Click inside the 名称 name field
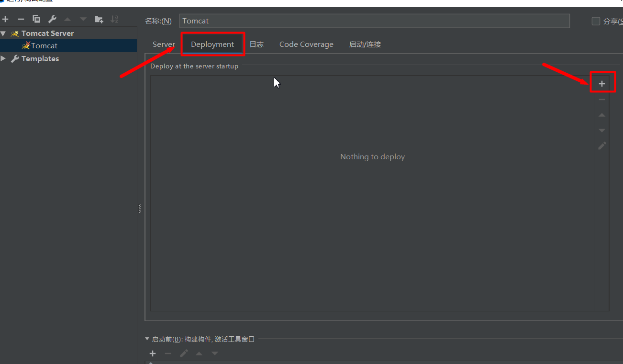 click(x=335, y=21)
